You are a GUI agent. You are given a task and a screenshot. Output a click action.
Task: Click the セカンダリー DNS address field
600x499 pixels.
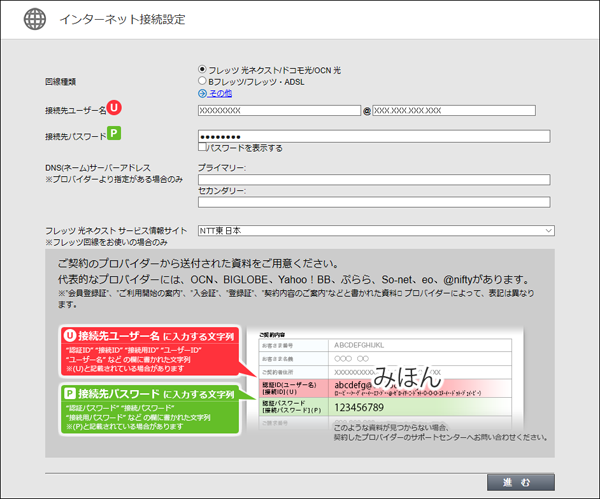[x=374, y=202]
